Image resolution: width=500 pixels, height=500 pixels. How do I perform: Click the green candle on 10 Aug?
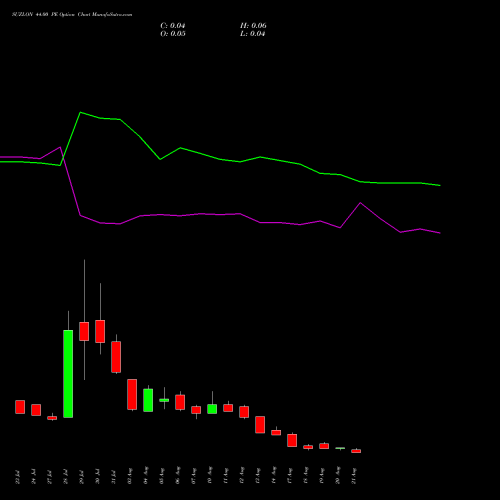(212, 409)
